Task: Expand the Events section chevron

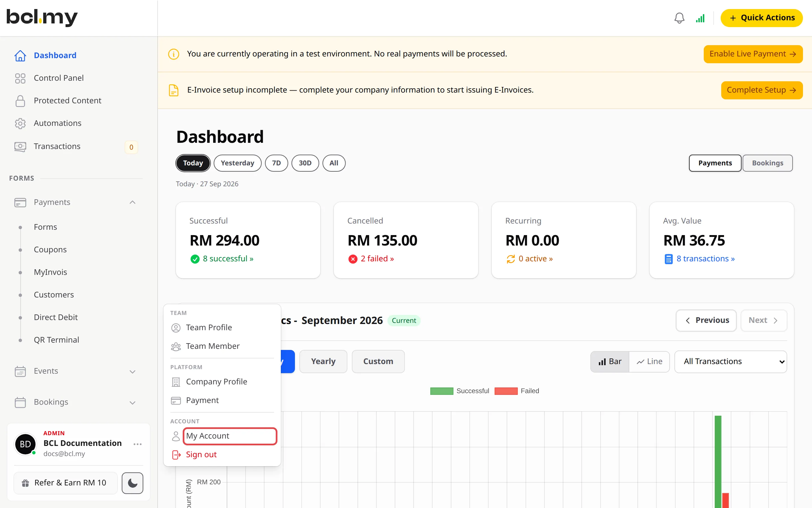Action: [132, 372]
